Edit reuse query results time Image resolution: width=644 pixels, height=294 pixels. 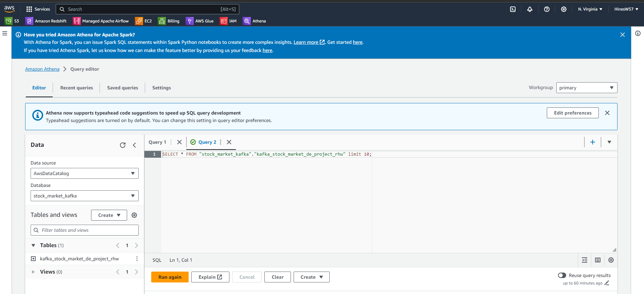[607, 283]
